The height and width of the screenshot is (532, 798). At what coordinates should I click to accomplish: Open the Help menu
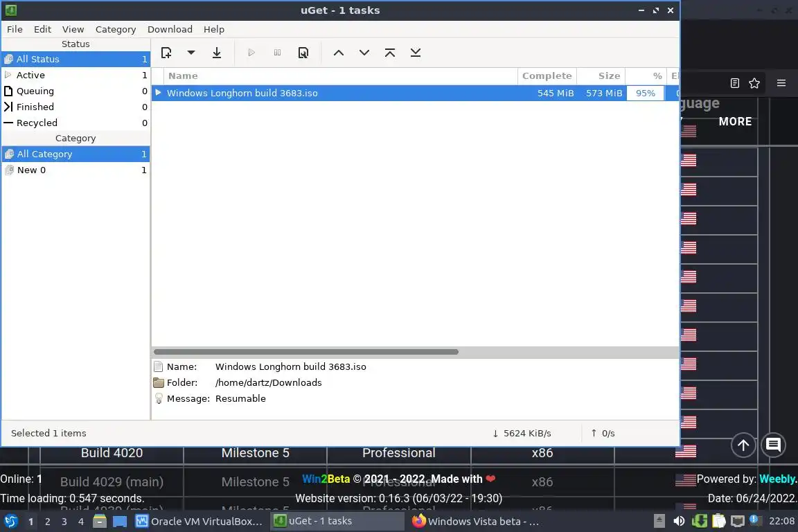click(x=214, y=30)
